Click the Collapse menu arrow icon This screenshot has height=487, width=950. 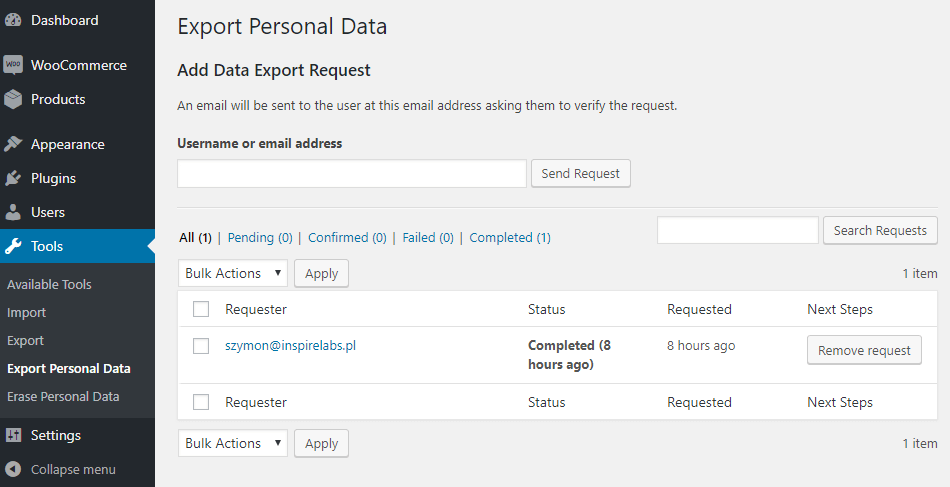pyautogui.click(x=13, y=469)
